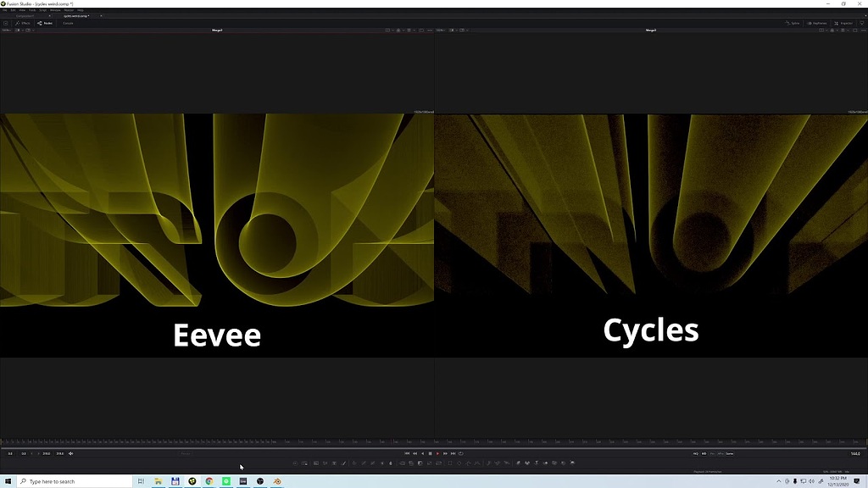The height and width of the screenshot is (488, 868).
Task: Switch to the cycles weird.comp tab
Action: [x=76, y=16]
